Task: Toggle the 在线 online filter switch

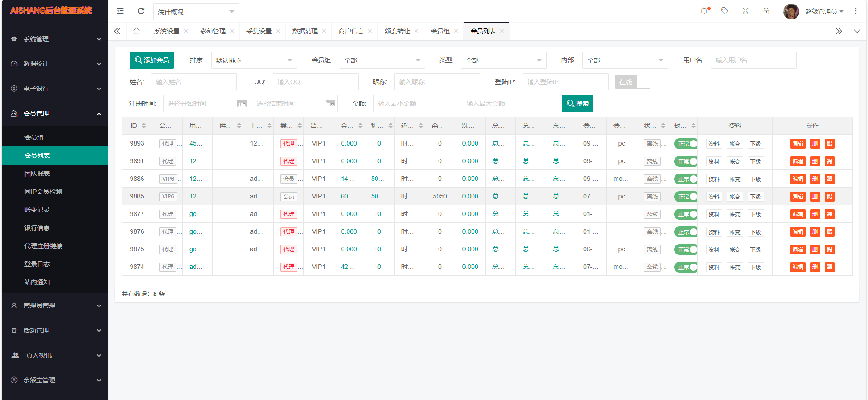Action: (x=632, y=82)
